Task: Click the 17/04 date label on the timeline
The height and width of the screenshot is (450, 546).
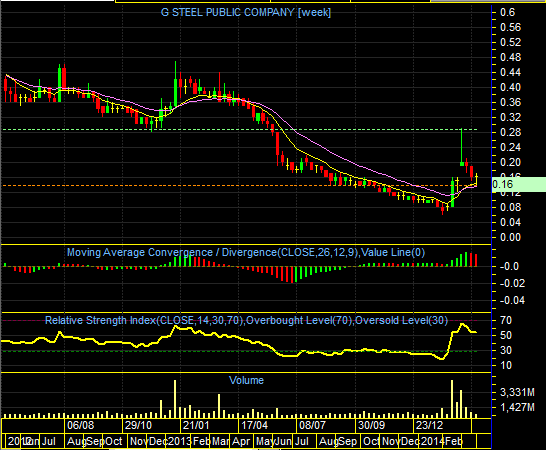Action: point(255,425)
